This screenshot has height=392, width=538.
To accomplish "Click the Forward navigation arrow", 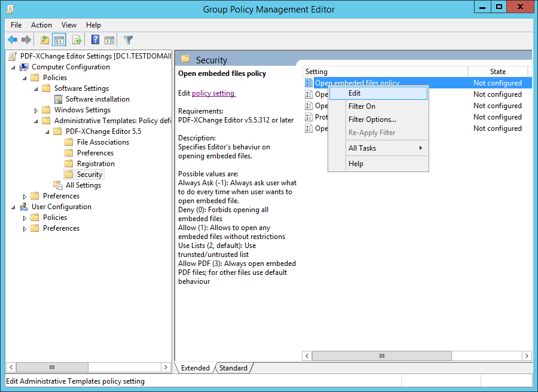I will click(26, 39).
